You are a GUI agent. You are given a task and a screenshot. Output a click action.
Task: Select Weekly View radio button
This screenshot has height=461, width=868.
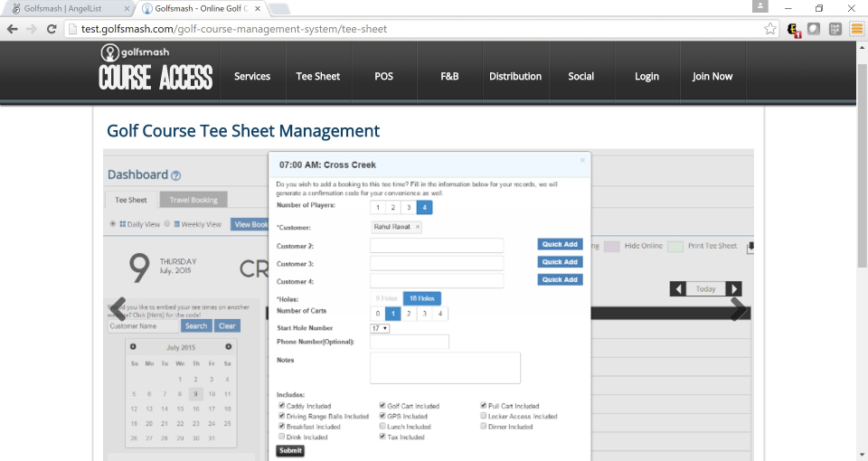click(x=167, y=223)
